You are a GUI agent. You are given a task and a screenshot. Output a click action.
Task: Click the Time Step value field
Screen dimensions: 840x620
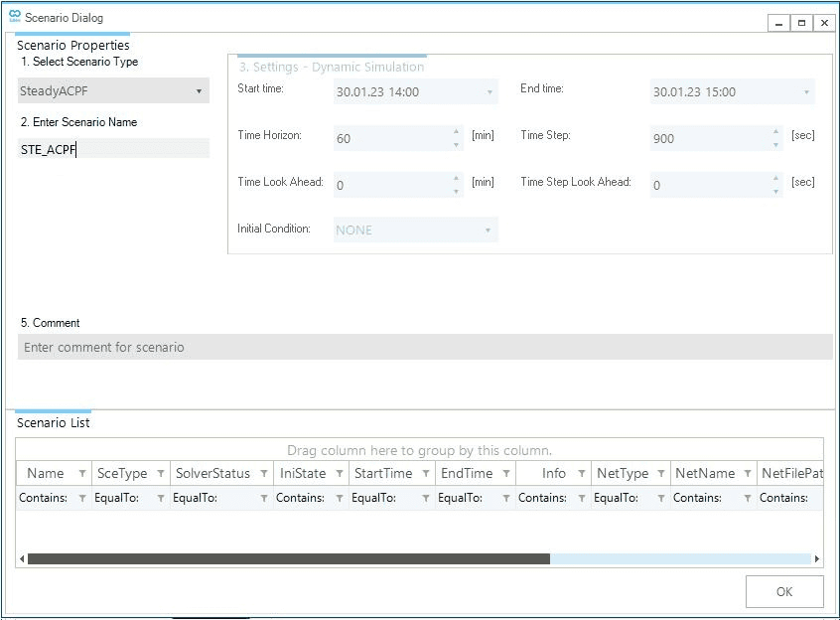709,138
